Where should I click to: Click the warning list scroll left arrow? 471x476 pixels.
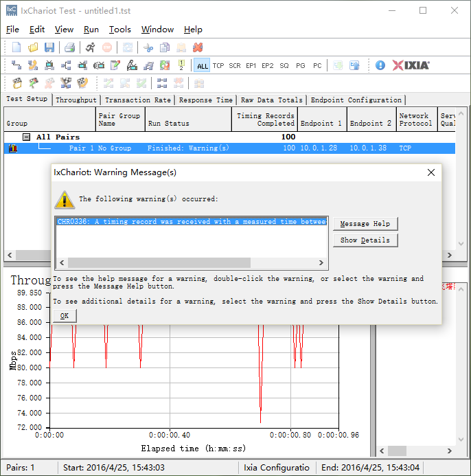pyautogui.click(x=62, y=262)
